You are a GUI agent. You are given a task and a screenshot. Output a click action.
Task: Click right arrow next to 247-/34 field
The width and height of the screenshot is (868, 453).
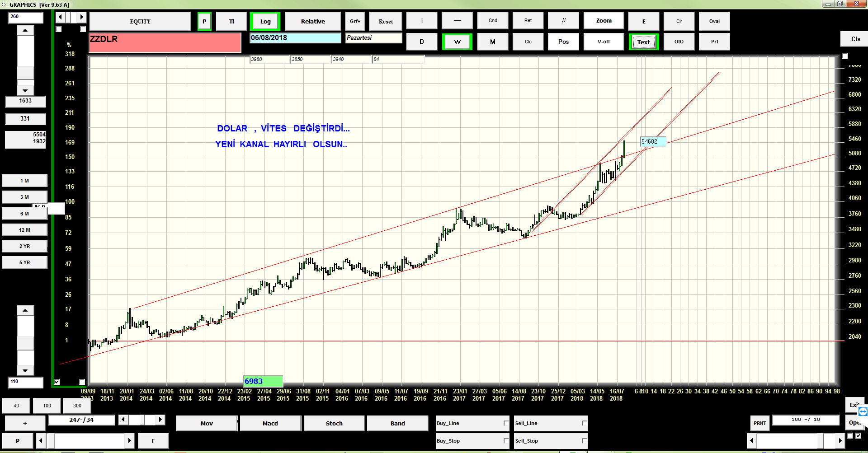(x=160, y=420)
